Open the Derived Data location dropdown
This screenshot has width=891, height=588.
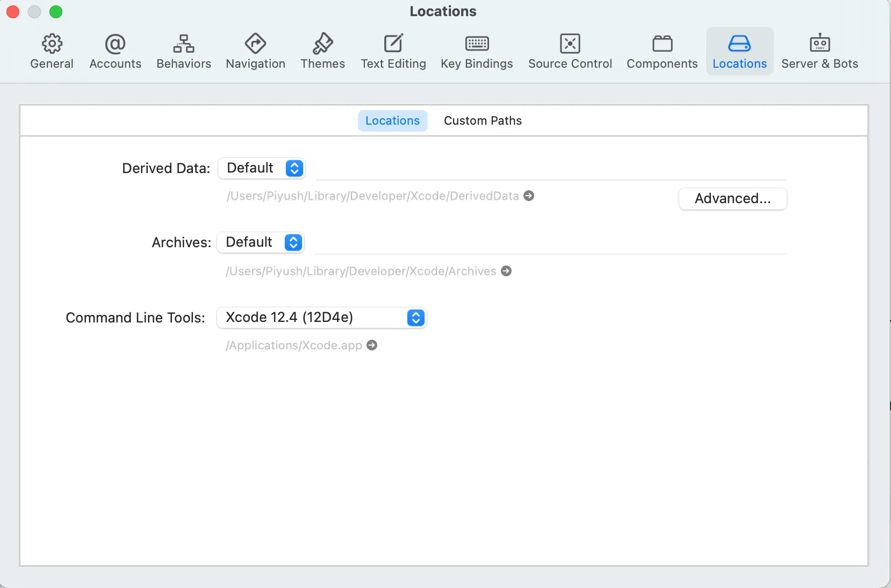tap(261, 168)
